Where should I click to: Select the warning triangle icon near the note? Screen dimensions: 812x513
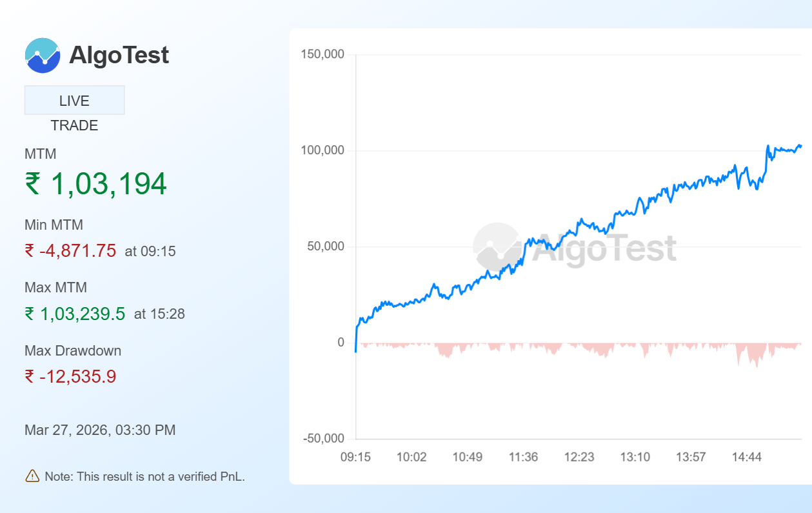tap(32, 476)
